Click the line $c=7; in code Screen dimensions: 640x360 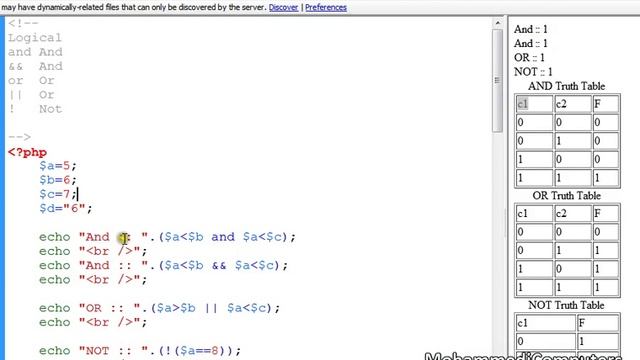coord(58,194)
